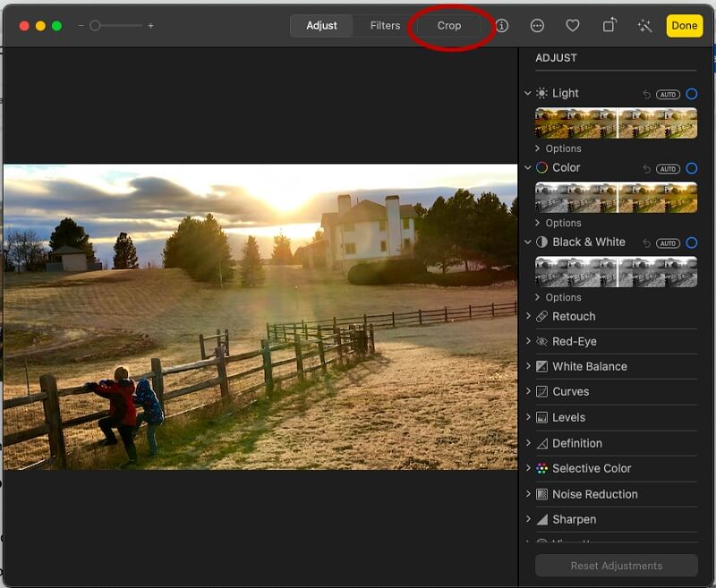
Task: Click Reset Adjustments button
Action: click(617, 566)
